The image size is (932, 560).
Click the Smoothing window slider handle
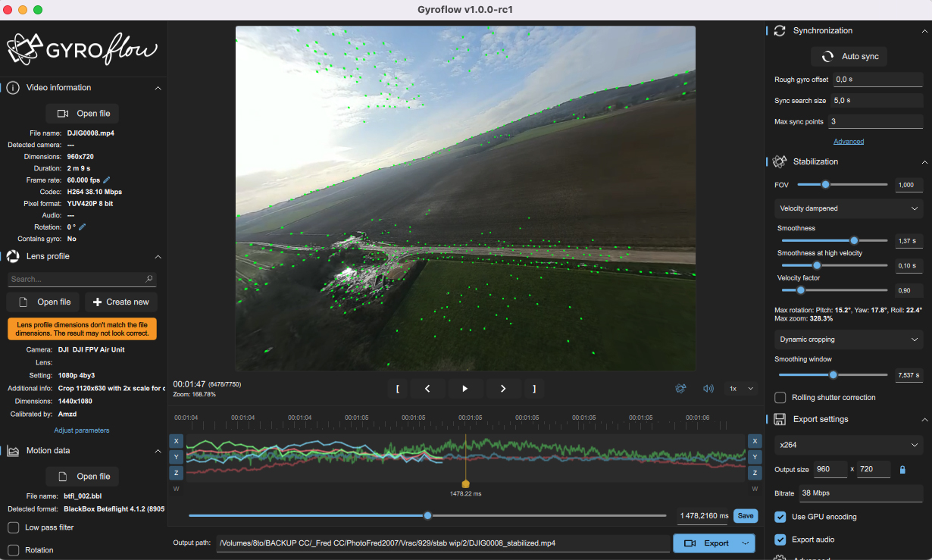[x=833, y=374]
